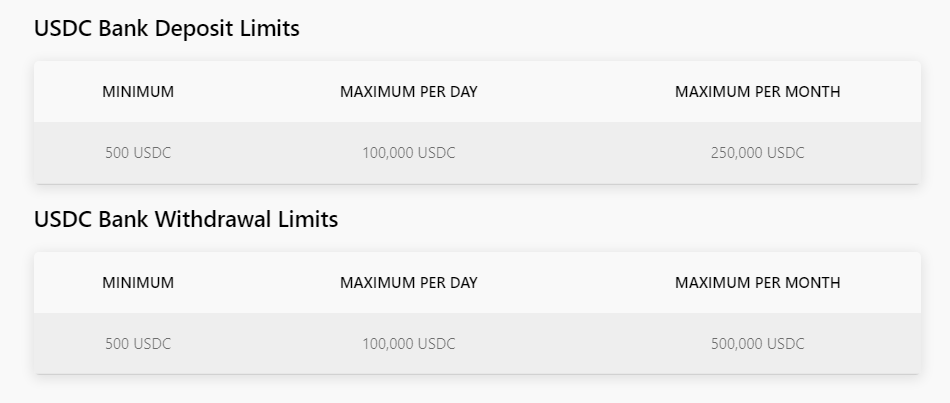Click the USDC Bank Withdrawal Limits heading

point(186,219)
